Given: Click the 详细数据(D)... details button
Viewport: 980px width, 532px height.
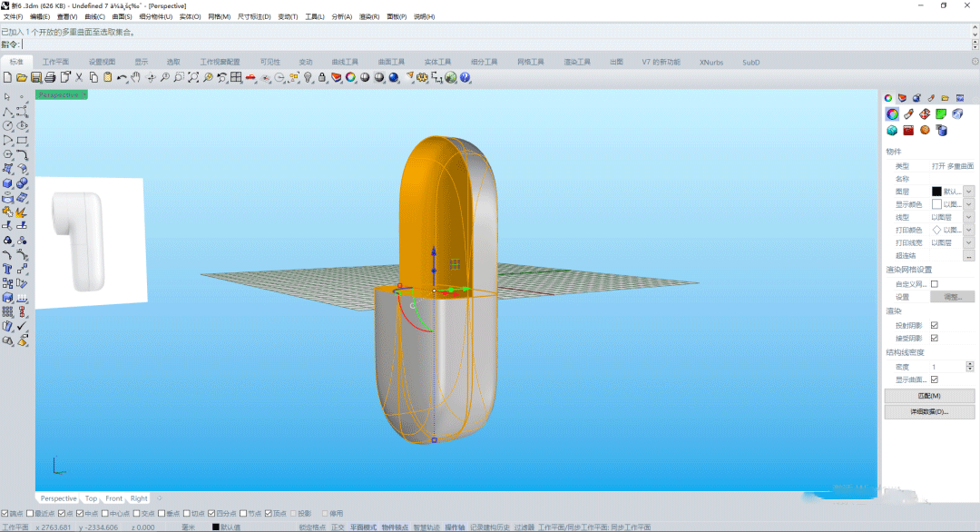Looking at the screenshot, I should [x=929, y=411].
